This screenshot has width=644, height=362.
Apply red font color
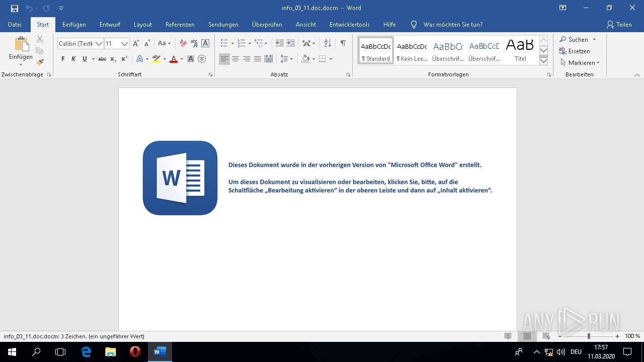tap(174, 59)
